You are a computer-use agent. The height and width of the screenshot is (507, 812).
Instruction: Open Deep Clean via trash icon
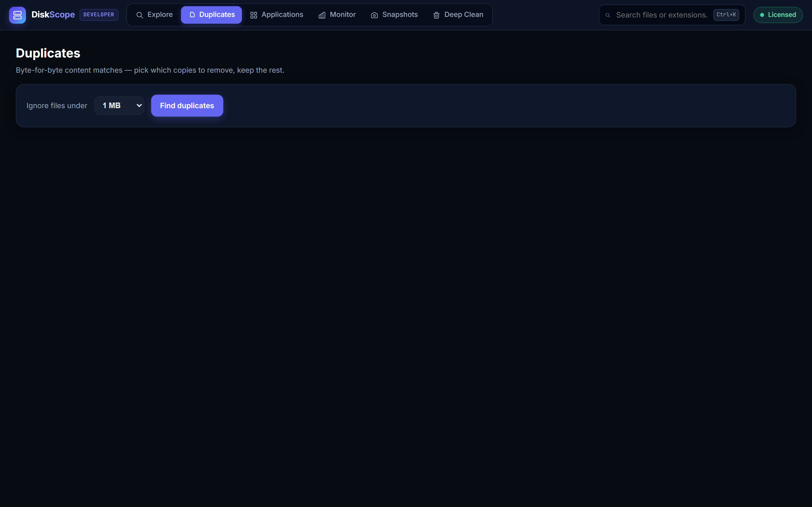click(436, 15)
